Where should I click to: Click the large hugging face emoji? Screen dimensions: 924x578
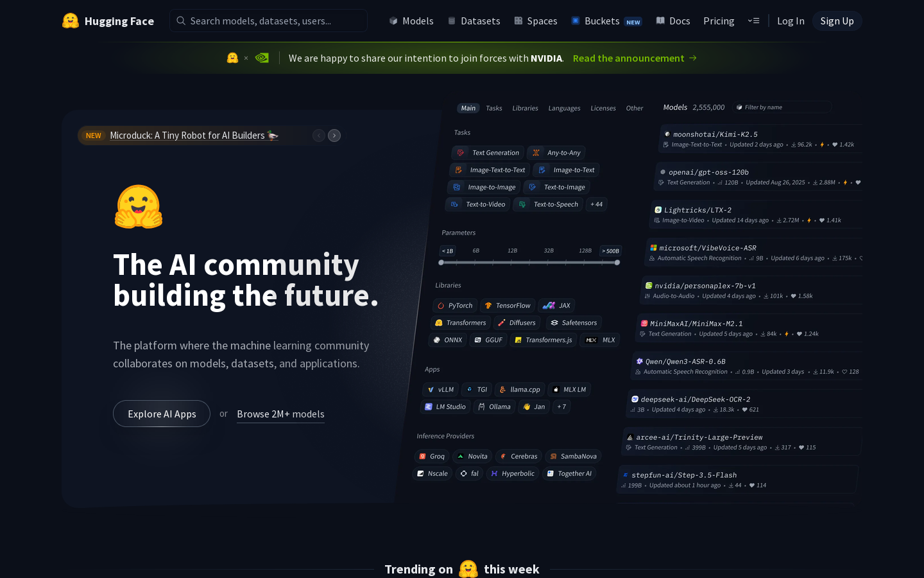click(139, 206)
